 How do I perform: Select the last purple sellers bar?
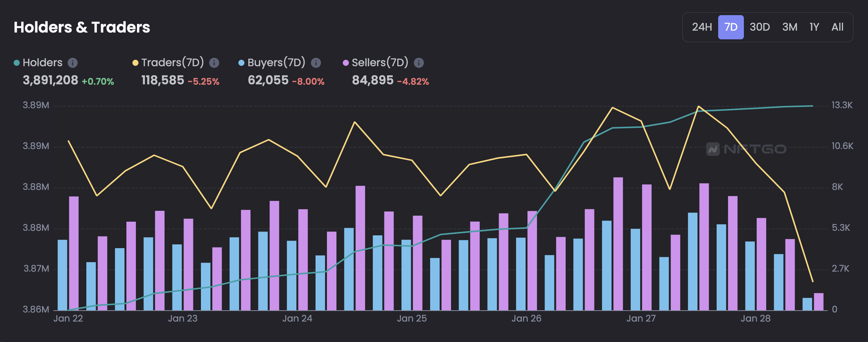[818, 302]
